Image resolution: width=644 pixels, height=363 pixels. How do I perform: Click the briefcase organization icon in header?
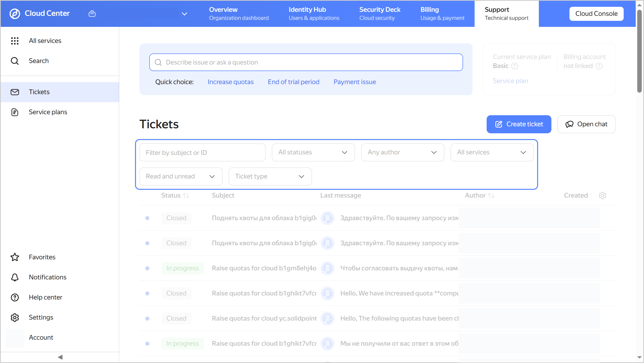click(x=92, y=14)
